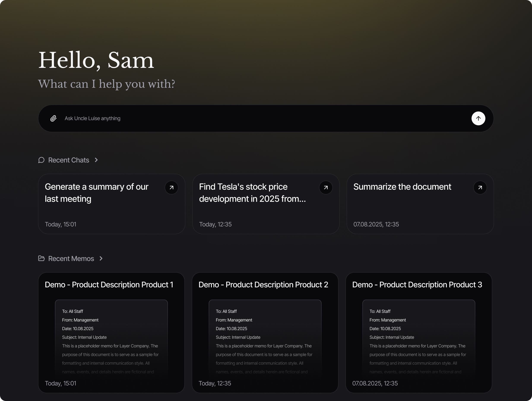Screen dimensions: 532x401
Task: Open Demo - Product Description Product 3 memo
Action: tap(417, 285)
